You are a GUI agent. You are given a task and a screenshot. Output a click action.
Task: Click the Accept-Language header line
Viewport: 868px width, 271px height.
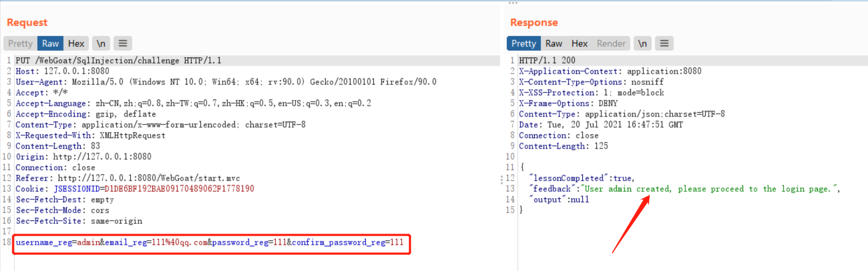click(x=193, y=103)
